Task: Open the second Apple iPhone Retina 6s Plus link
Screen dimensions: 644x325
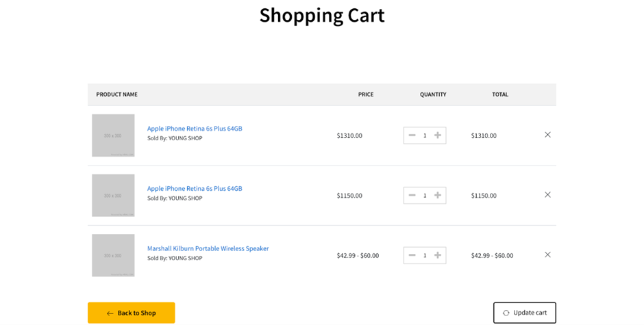Action: click(x=195, y=189)
